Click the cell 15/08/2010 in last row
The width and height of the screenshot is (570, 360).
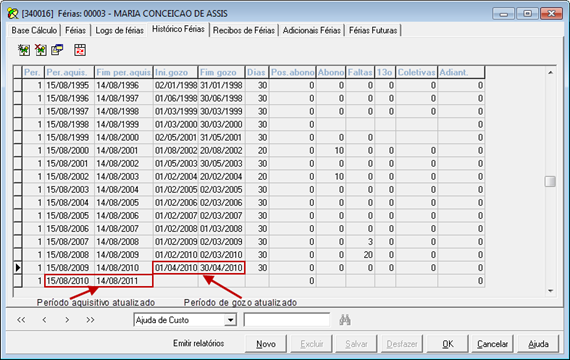pyautogui.click(x=68, y=281)
